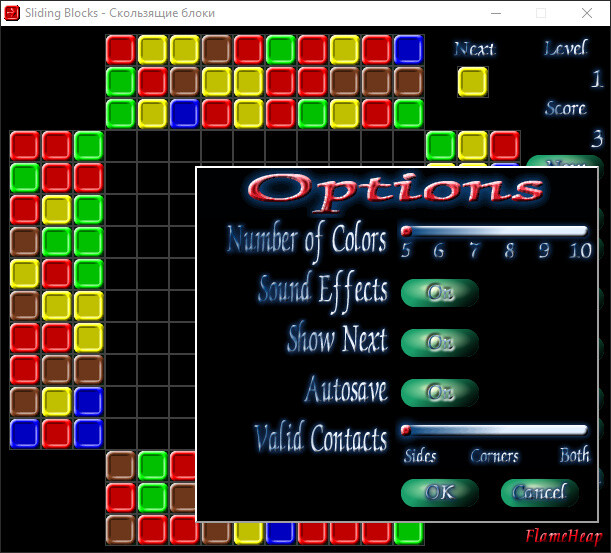Choose 5 under Number of Colors
The height and width of the screenshot is (553, 611).
(406, 251)
